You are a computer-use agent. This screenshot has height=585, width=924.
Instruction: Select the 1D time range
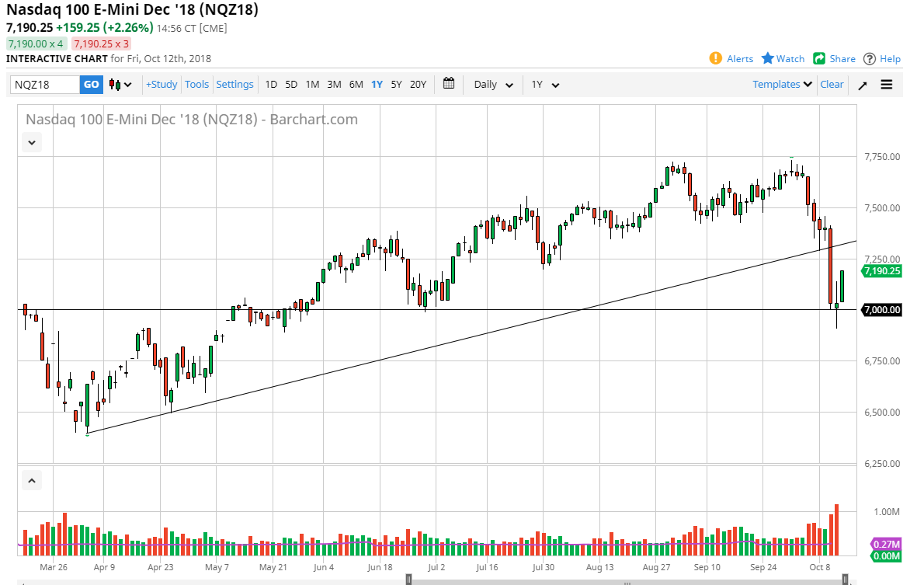271,84
